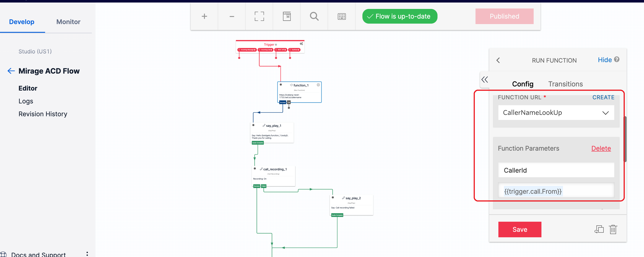Viewport: 644px width, 257px height.
Task: Click the config panel scrollbar
Action: 625,139
